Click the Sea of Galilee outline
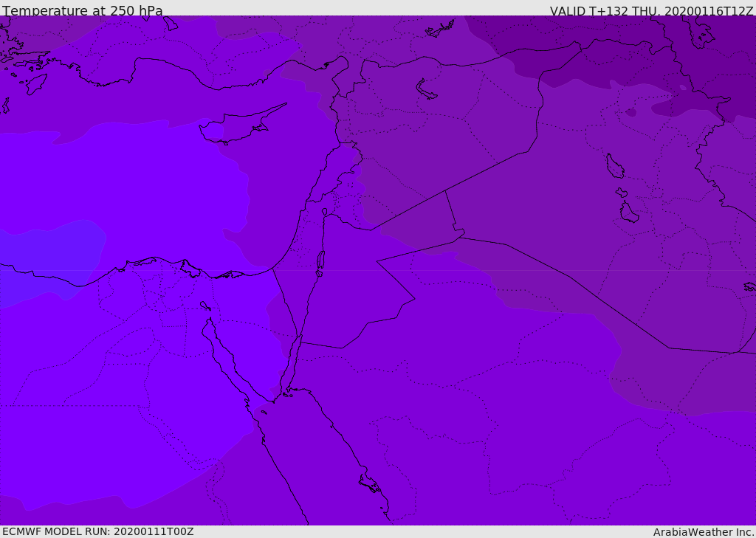 click(324, 212)
